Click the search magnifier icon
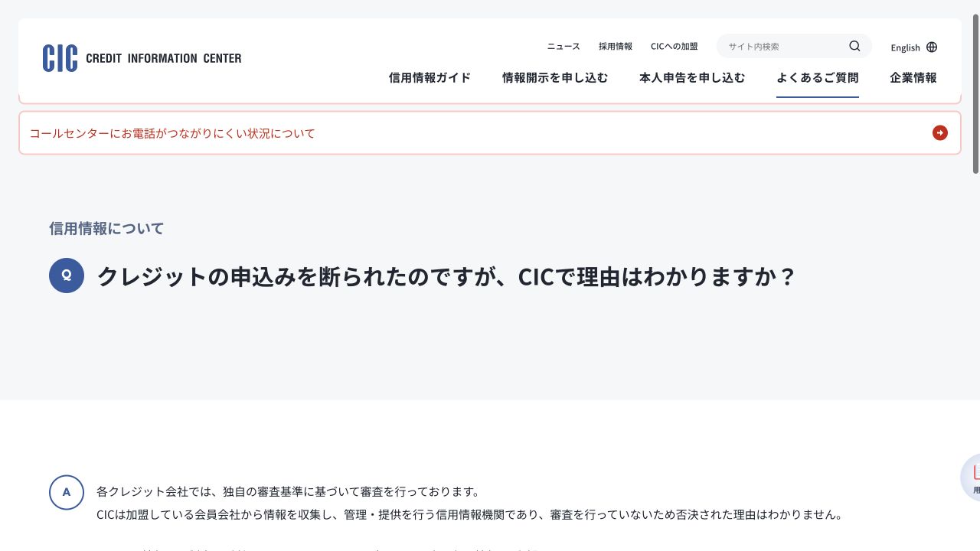Screen dimensions: 980x551 pos(854,46)
